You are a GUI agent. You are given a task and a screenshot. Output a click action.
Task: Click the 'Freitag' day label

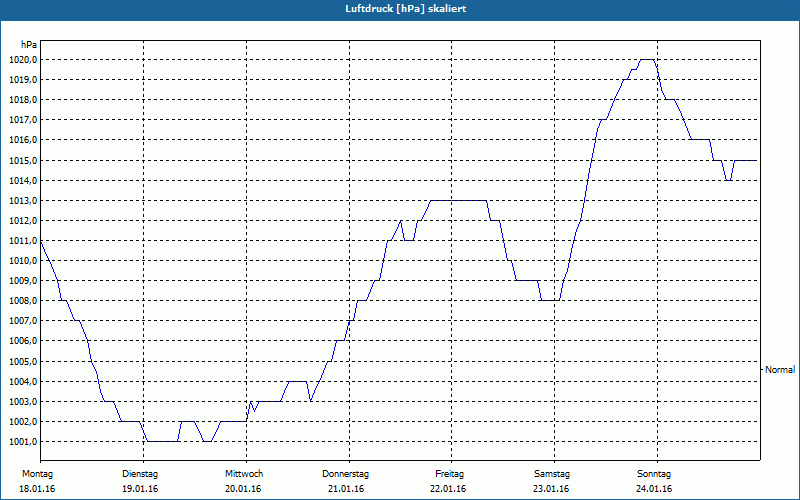[x=449, y=474]
